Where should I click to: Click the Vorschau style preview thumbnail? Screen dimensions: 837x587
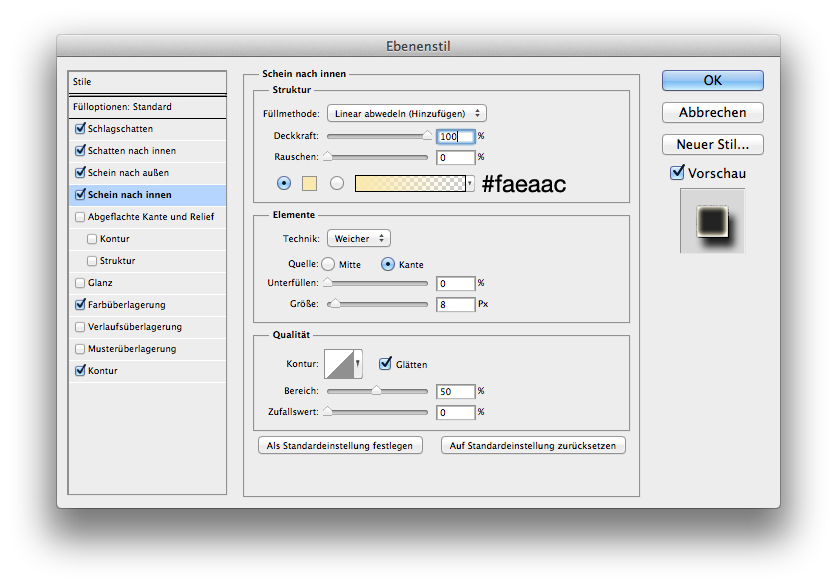[712, 220]
